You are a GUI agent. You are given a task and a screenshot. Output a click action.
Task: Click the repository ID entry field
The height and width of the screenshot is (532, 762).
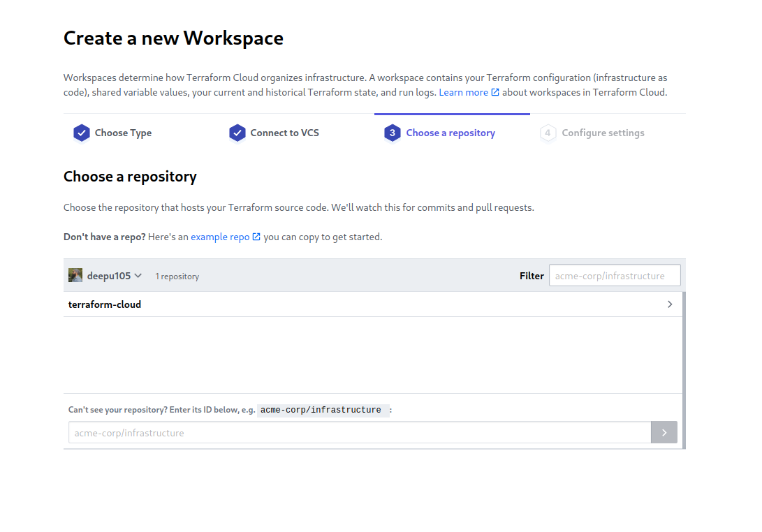(359, 433)
